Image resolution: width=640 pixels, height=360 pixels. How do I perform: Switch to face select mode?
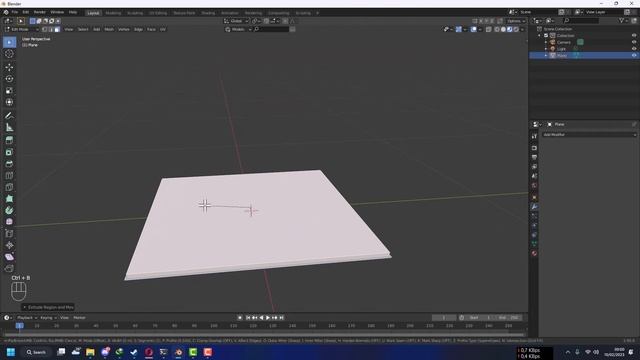pyautogui.click(x=57, y=29)
